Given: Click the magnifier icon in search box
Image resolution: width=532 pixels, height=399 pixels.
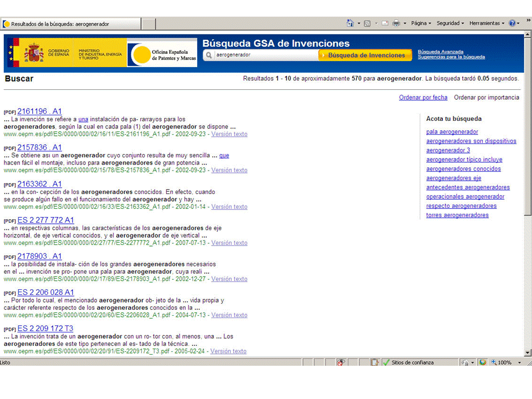Looking at the screenshot, I should [209, 55].
